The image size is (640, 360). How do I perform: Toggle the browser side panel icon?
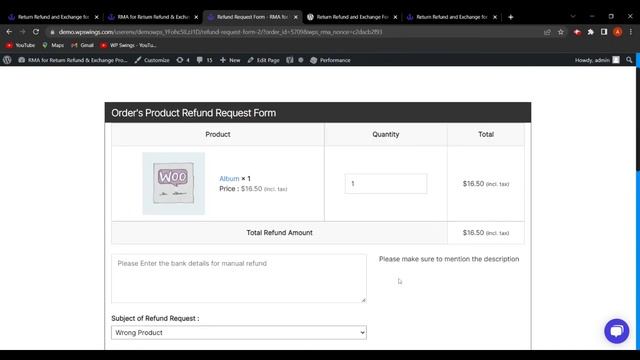(x=604, y=32)
